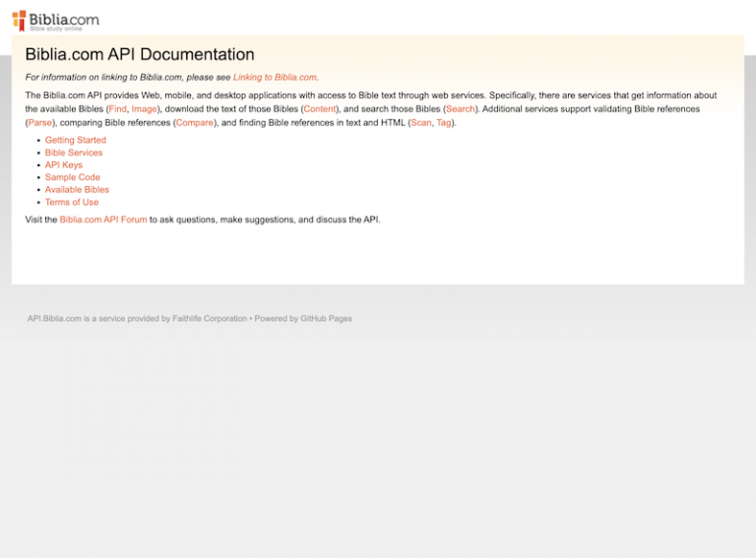Visit the API Keys page
This screenshot has height=558, width=756.
coord(64,165)
